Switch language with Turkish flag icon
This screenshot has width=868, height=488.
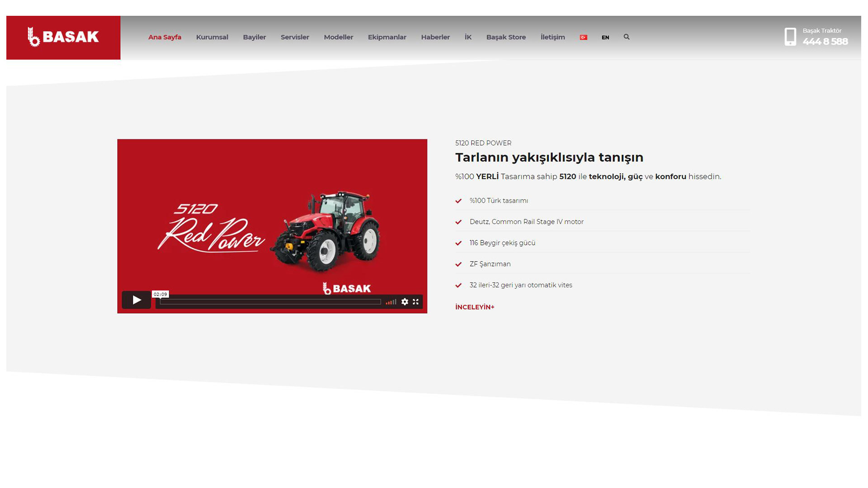[584, 38]
